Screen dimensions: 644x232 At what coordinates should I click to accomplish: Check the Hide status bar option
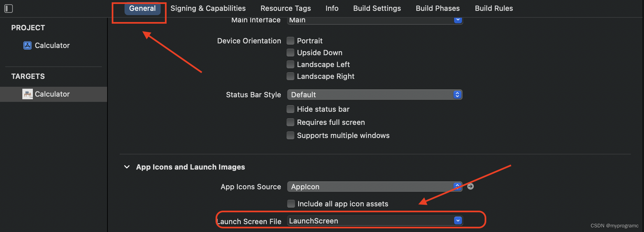(x=290, y=109)
